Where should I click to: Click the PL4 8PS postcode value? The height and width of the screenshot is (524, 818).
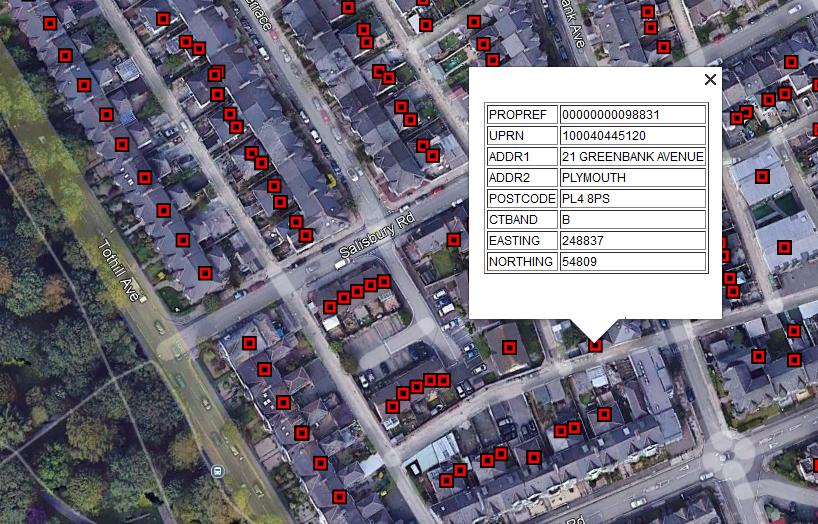click(632, 199)
